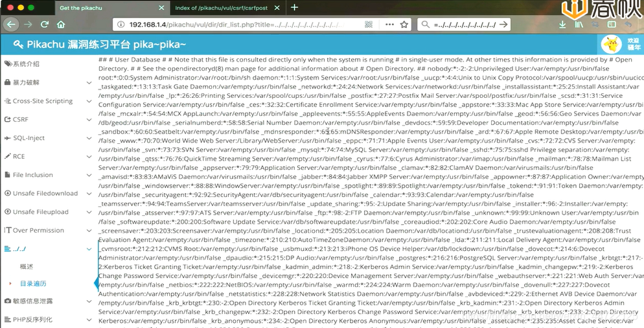
Task: Open the browser home page icon
Action: pyautogui.click(x=61, y=24)
